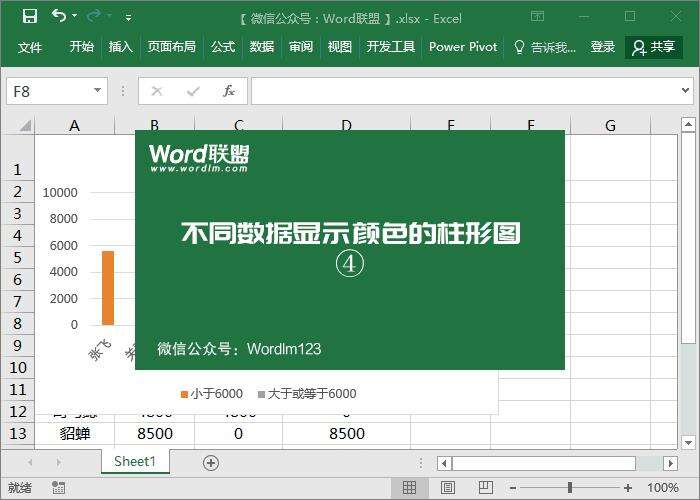Open the 页面布局 tab
This screenshot has height=500, width=700.
point(172,46)
